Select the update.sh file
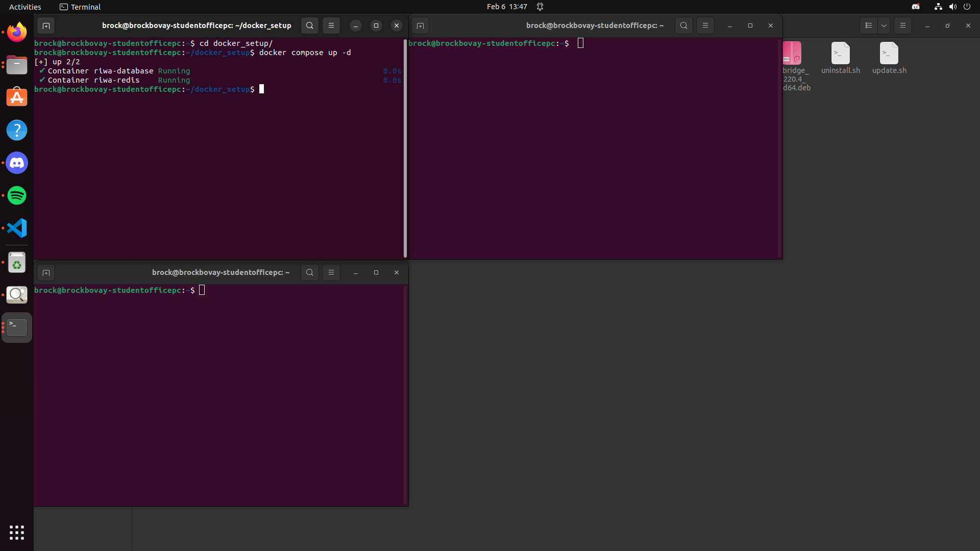 [x=889, y=58]
